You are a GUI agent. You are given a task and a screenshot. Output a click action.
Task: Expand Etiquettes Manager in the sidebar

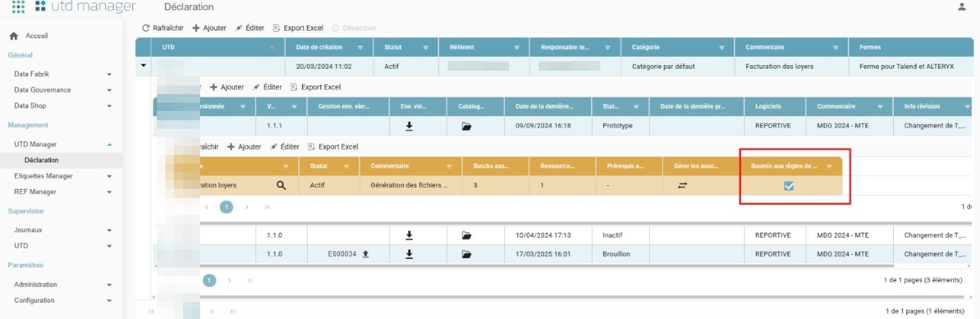110,176
